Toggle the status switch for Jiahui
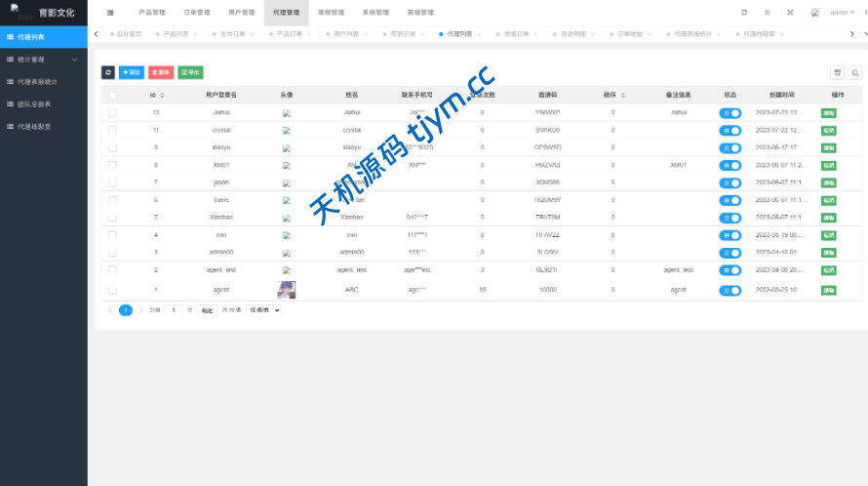The width and height of the screenshot is (868, 486). click(x=730, y=113)
